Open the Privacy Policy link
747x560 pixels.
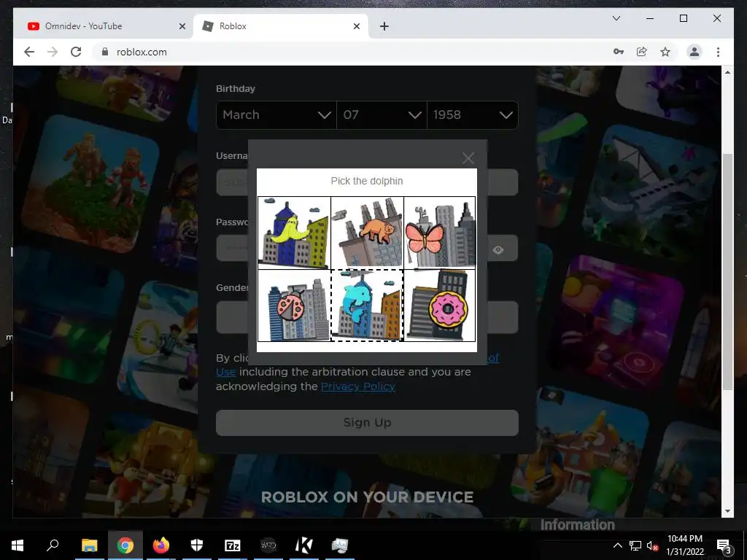(x=358, y=386)
